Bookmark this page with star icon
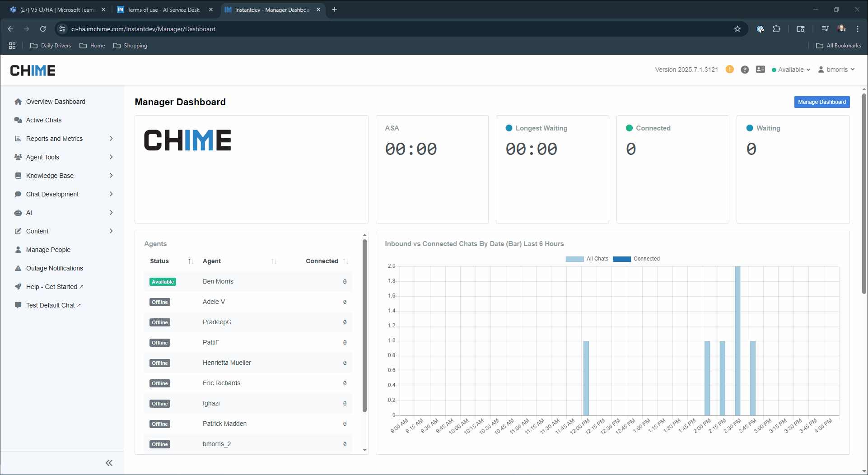This screenshot has height=475, width=868. tap(737, 29)
